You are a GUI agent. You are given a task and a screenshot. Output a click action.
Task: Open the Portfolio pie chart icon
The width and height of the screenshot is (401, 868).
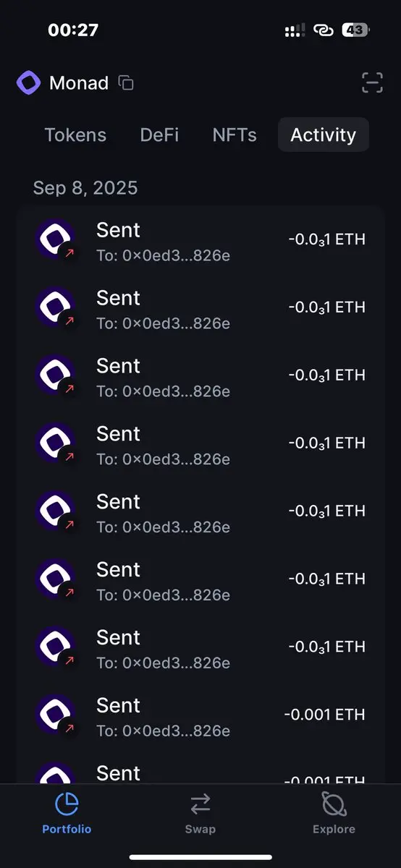point(67,804)
